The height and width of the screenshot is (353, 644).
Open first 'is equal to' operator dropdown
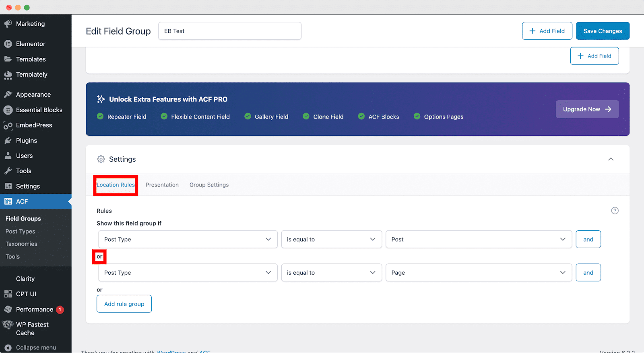pyautogui.click(x=332, y=239)
